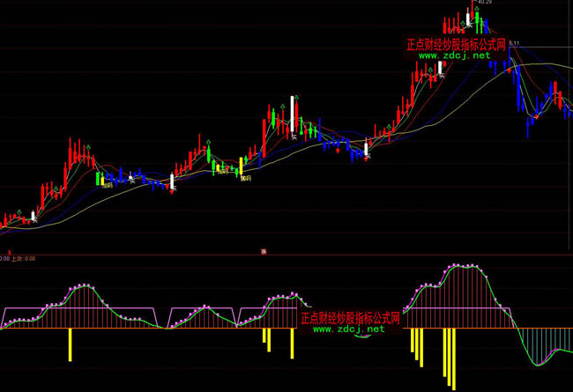Click the price label on the right horizontal line
The width and height of the screenshot is (573, 392).
(515, 43)
